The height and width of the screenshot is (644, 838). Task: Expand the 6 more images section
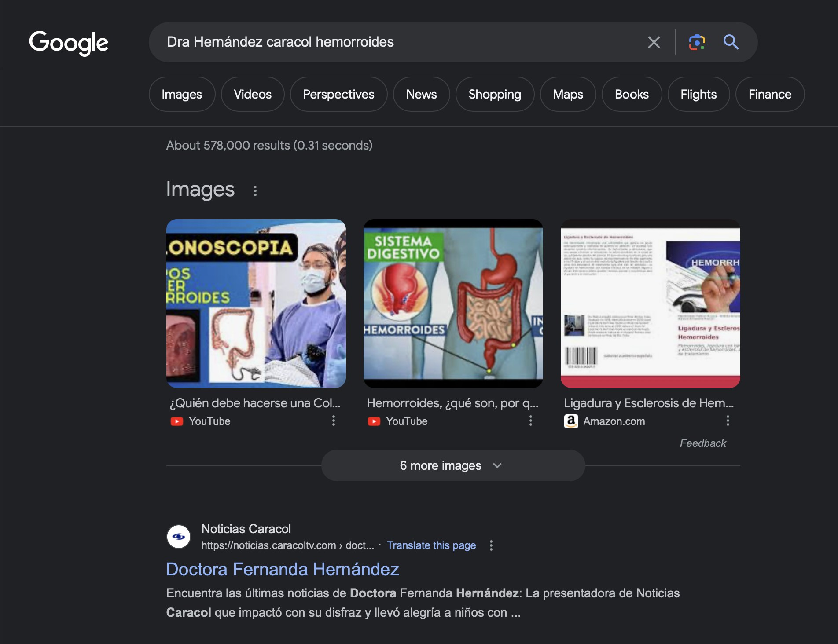452,465
